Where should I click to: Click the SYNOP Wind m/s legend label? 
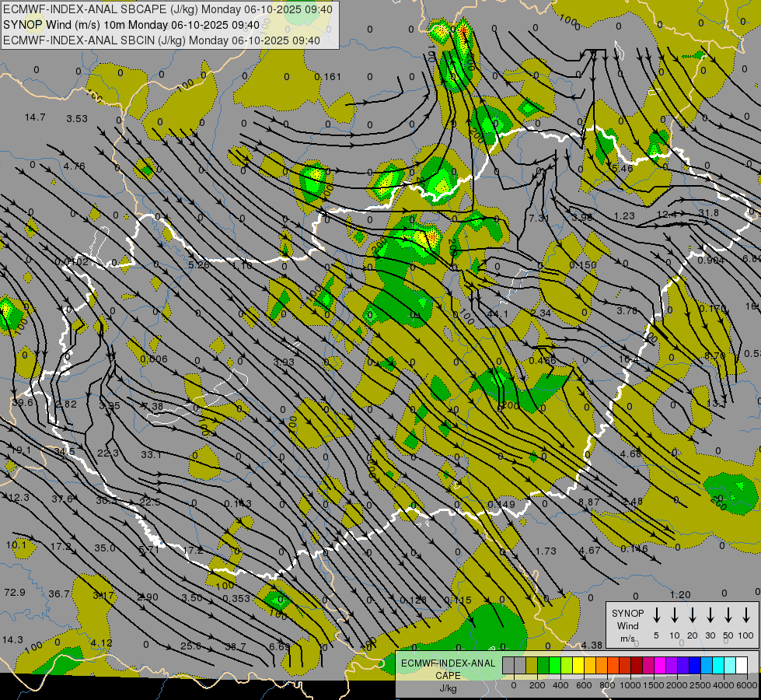click(x=627, y=625)
